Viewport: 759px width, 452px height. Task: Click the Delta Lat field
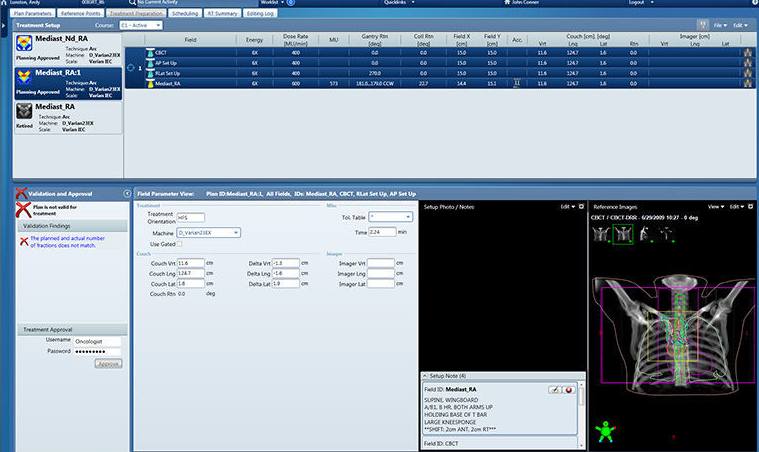(286, 284)
